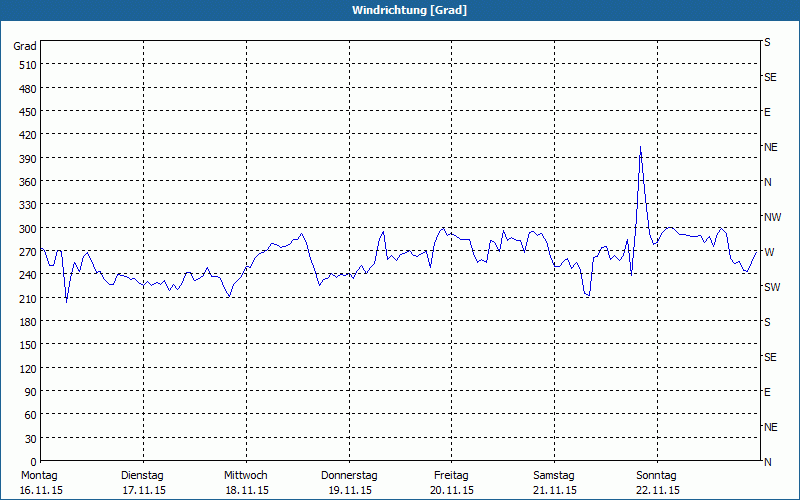This screenshot has height=500, width=800.
Task: Click the E compass label beside the 450 gridline
Action: click(767, 112)
